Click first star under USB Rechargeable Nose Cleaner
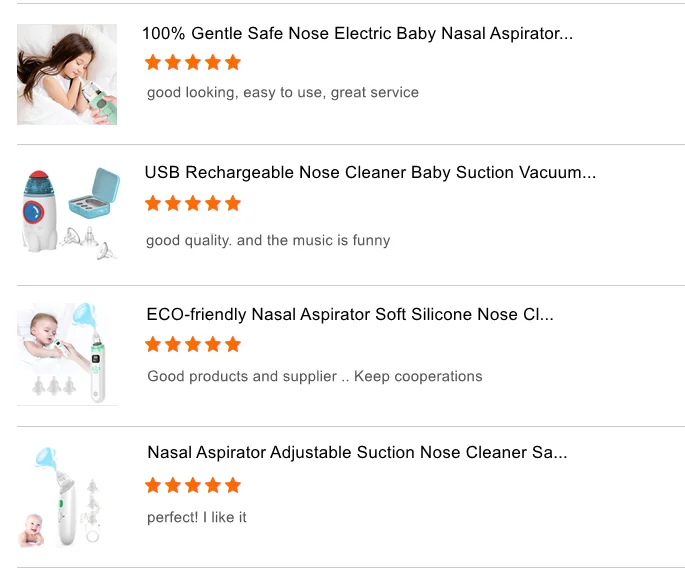 [153, 204]
